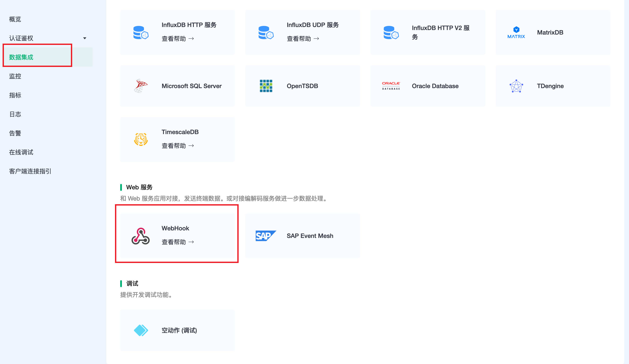Follow 查看帮助 link under TimescaleDB

pos(177,146)
